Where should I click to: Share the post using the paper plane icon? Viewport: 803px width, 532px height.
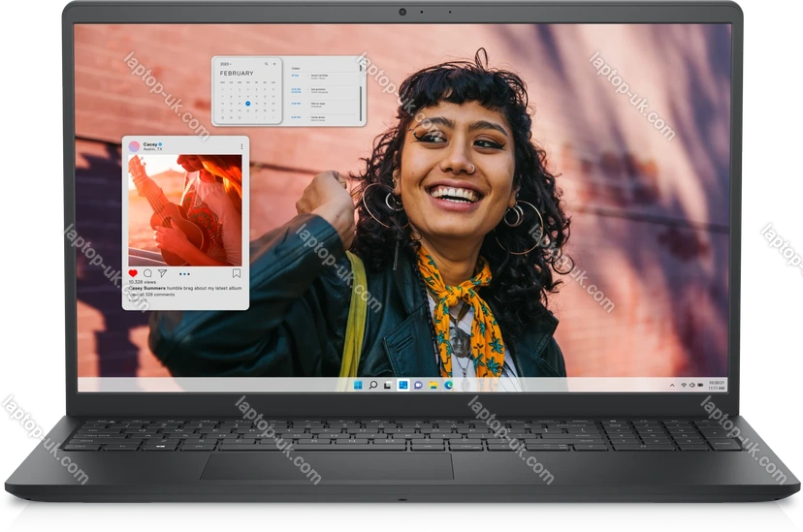[162, 273]
